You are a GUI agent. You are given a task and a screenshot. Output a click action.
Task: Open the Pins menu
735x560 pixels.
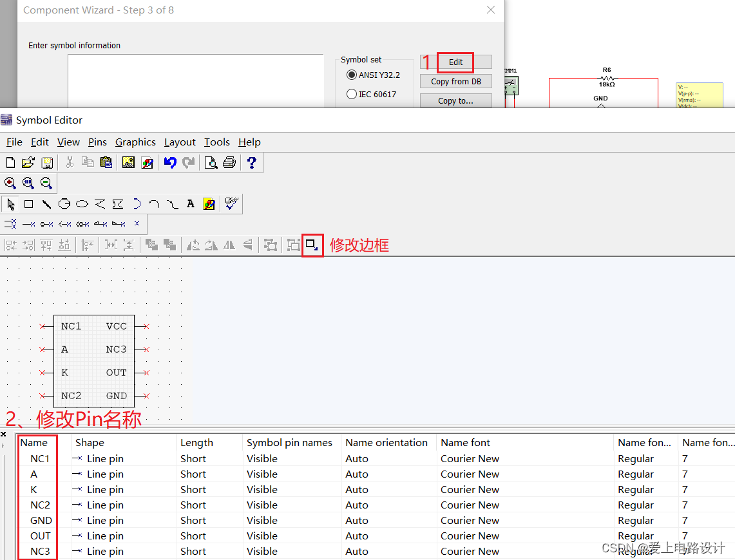(x=97, y=142)
